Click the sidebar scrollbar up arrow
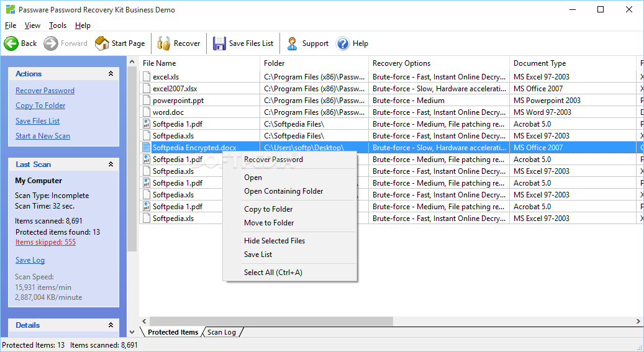Screen dimensions: 644x352 click(x=132, y=62)
